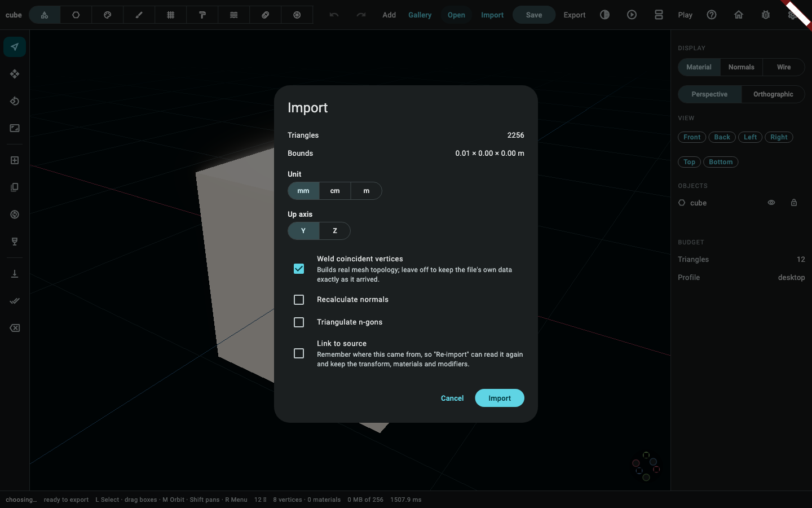Click the split layout icon

point(659,15)
